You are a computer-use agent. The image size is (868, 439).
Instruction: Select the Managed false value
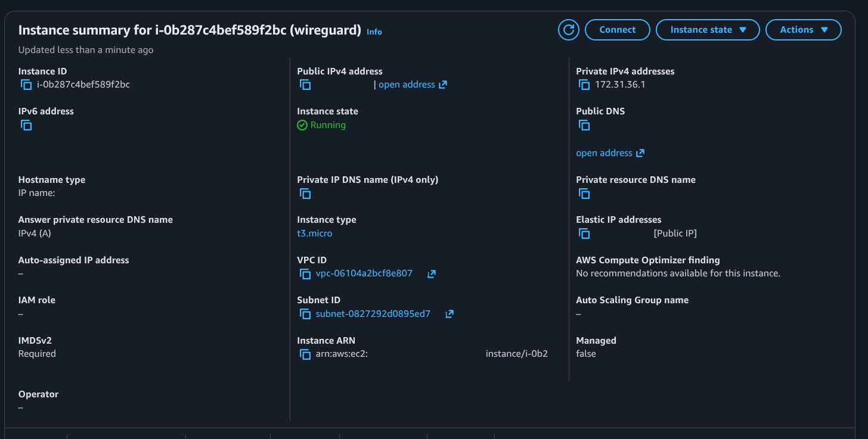coord(586,354)
